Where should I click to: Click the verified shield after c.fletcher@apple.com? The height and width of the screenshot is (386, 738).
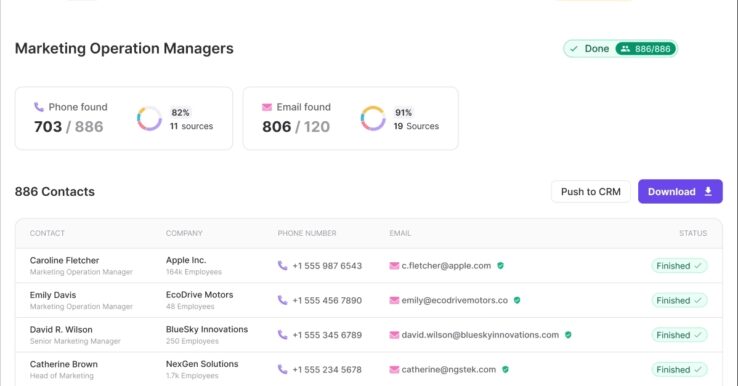[x=500, y=265]
